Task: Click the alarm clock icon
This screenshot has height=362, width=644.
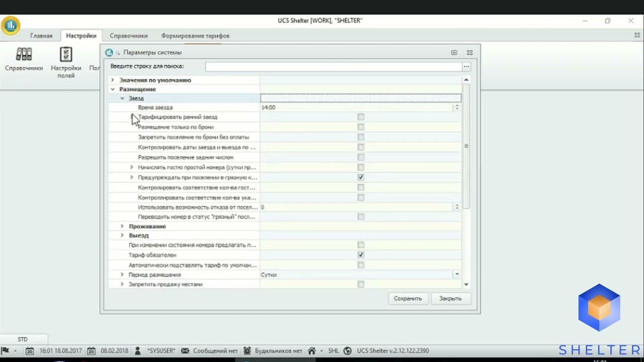Action: tap(247, 350)
